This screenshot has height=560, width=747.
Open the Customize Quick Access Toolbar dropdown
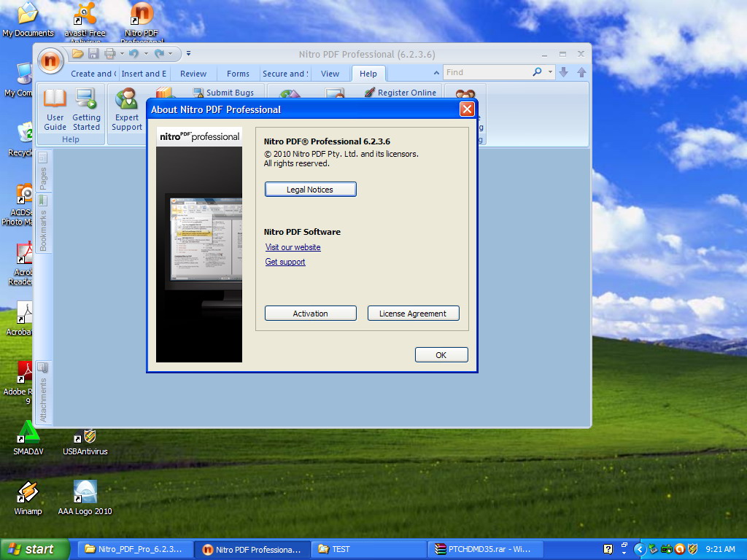click(x=189, y=53)
